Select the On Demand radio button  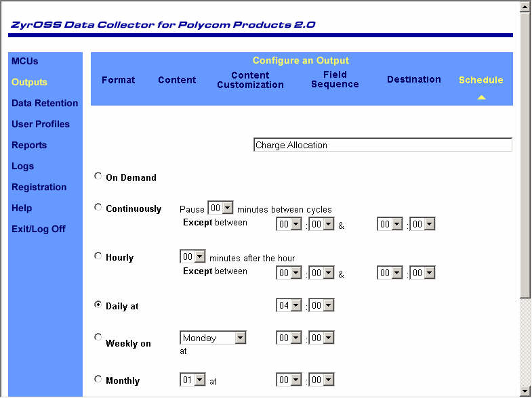click(98, 176)
